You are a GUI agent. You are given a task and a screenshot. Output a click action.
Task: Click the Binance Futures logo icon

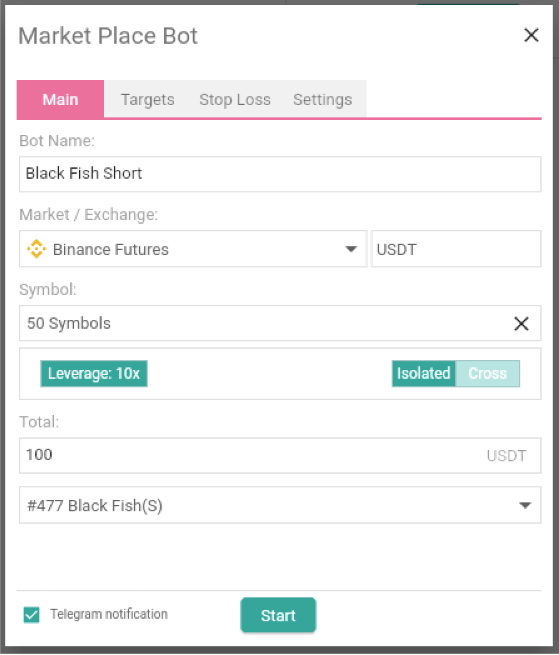click(36, 249)
